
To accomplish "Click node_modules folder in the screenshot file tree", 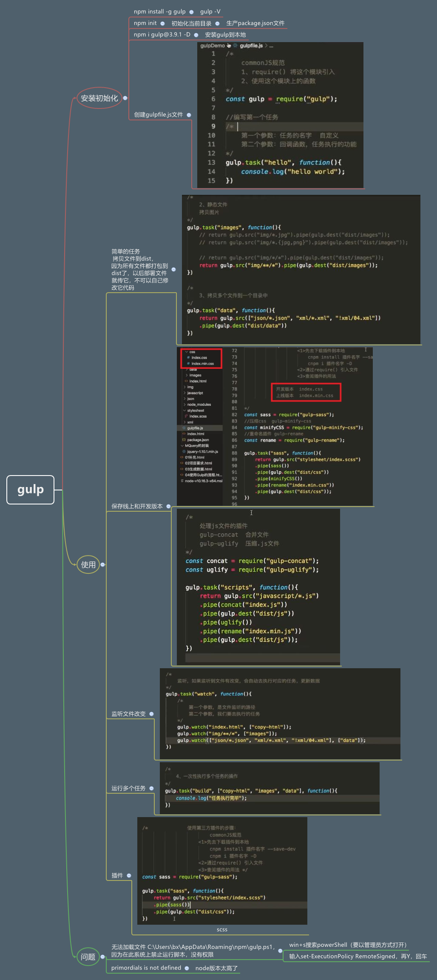I will tap(199, 405).
